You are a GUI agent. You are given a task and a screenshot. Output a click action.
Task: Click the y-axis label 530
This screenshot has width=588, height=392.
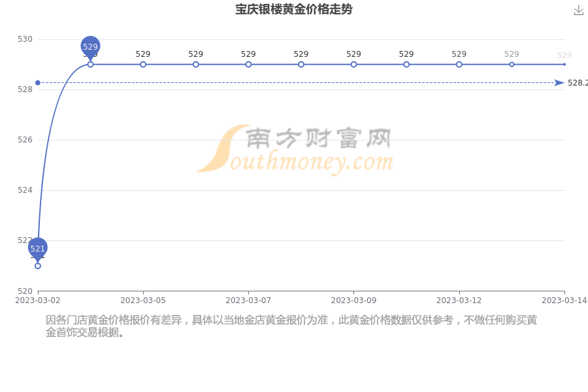point(25,39)
